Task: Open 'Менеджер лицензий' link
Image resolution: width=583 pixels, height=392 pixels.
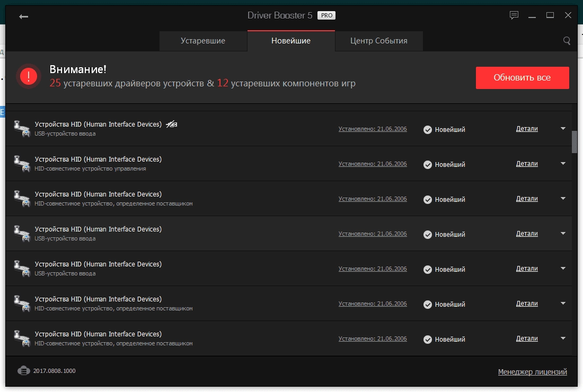Action: (x=533, y=371)
